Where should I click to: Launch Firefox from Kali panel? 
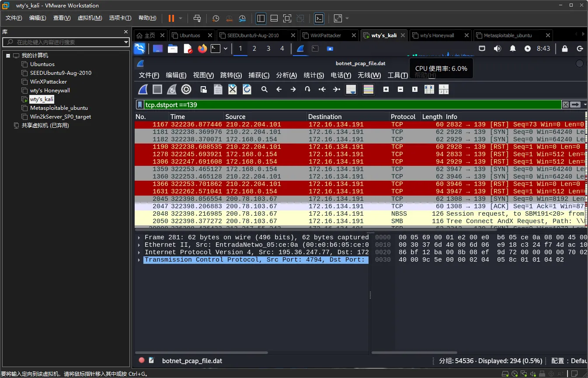pos(202,49)
